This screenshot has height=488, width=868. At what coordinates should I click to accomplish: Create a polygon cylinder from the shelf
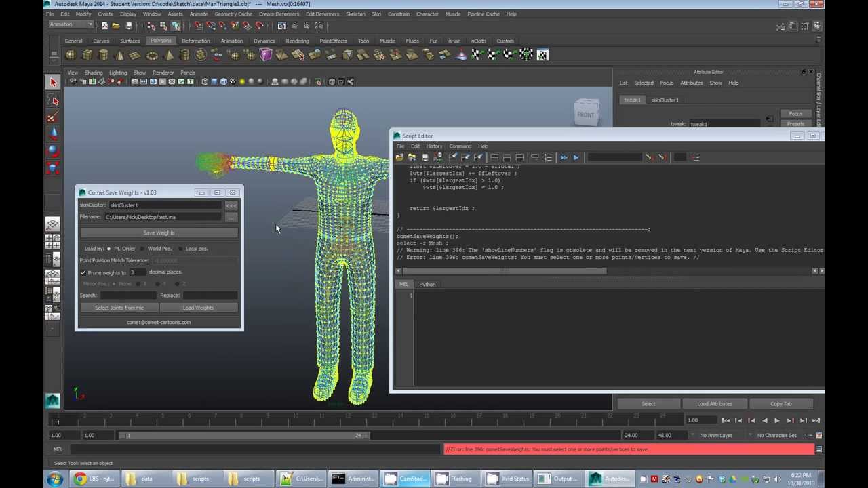click(103, 55)
